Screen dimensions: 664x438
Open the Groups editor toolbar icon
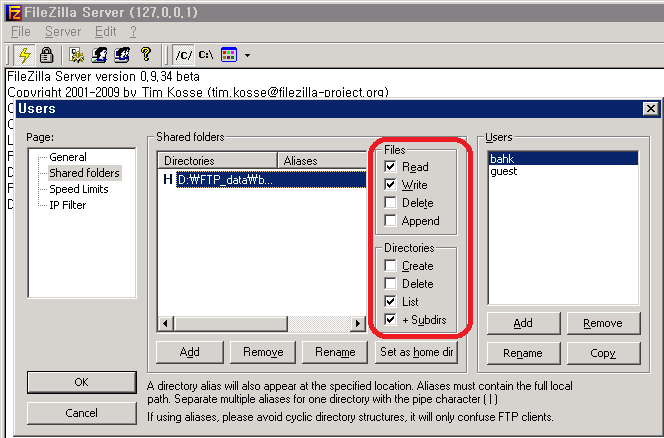[122, 55]
